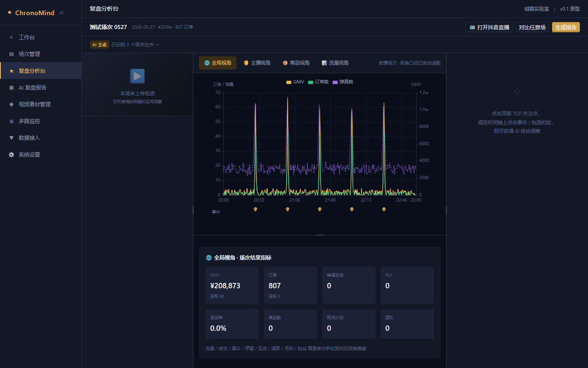Click the 场次管理 list icon
Viewport: 588px width, 368px height.
[x=11, y=54]
